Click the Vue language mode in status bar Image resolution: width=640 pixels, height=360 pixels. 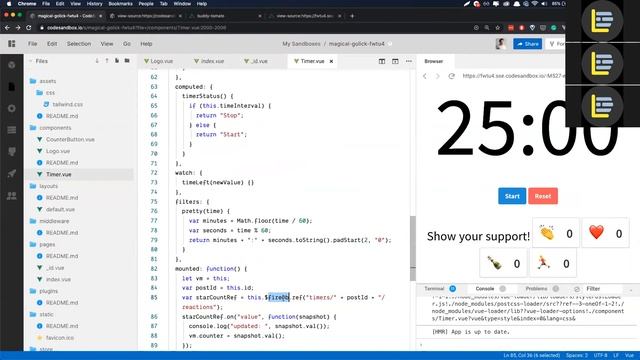(x=629, y=356)
